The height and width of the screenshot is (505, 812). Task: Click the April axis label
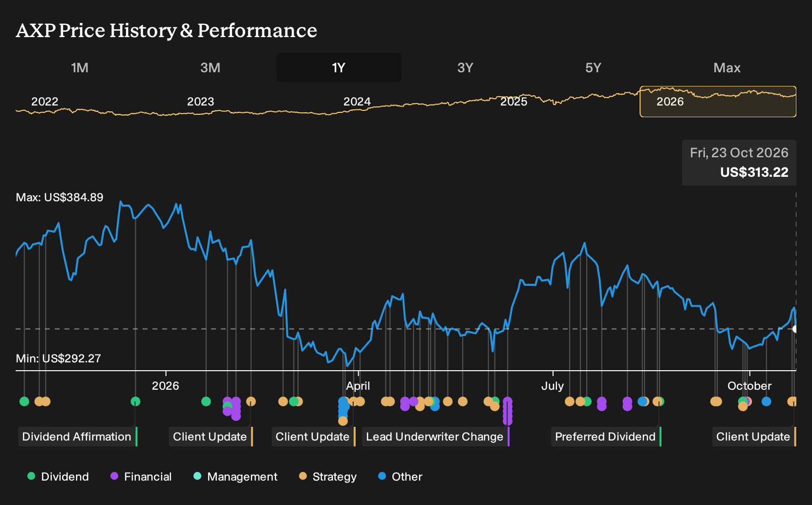point(358,386)
